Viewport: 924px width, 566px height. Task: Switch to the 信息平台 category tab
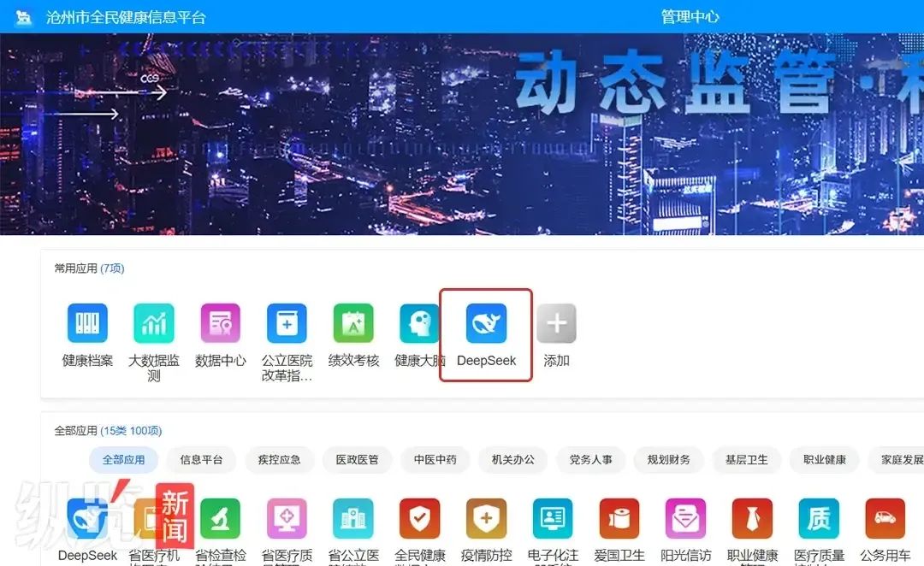click(x=201, y=459)
